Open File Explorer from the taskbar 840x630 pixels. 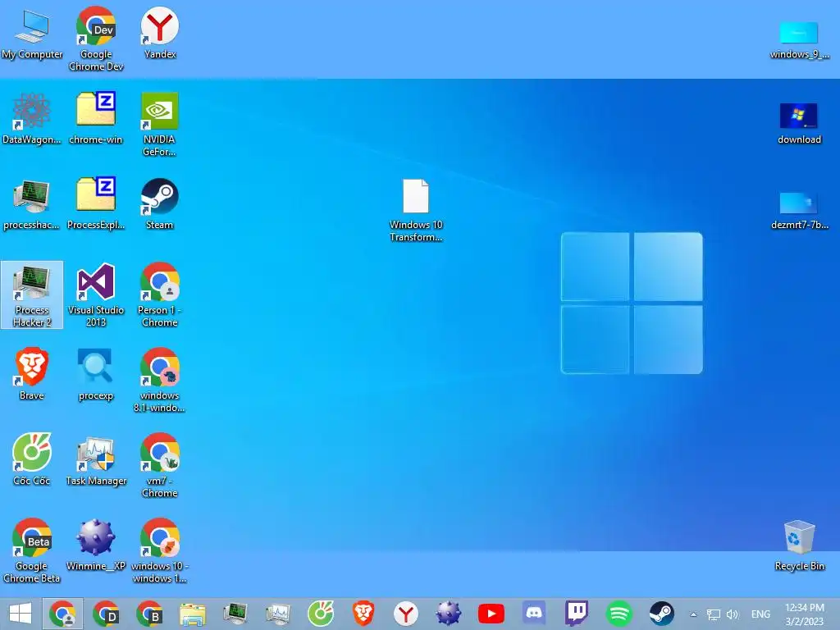tap(192, 614)
